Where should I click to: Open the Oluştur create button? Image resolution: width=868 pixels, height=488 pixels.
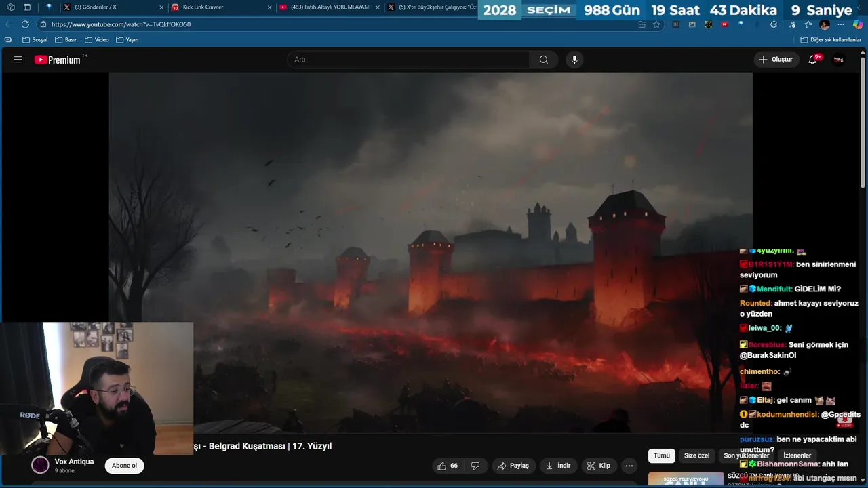click(776, 60)
